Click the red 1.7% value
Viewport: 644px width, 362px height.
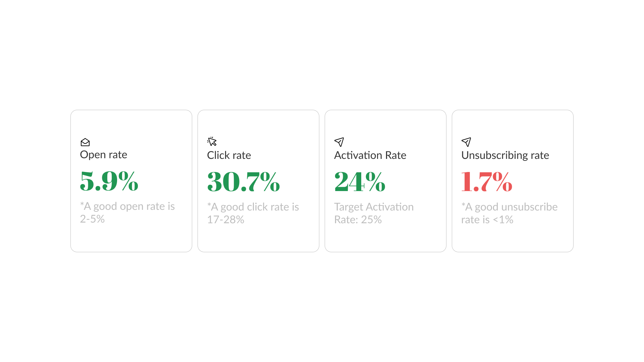pyautogui.click(x=487, y=182)
